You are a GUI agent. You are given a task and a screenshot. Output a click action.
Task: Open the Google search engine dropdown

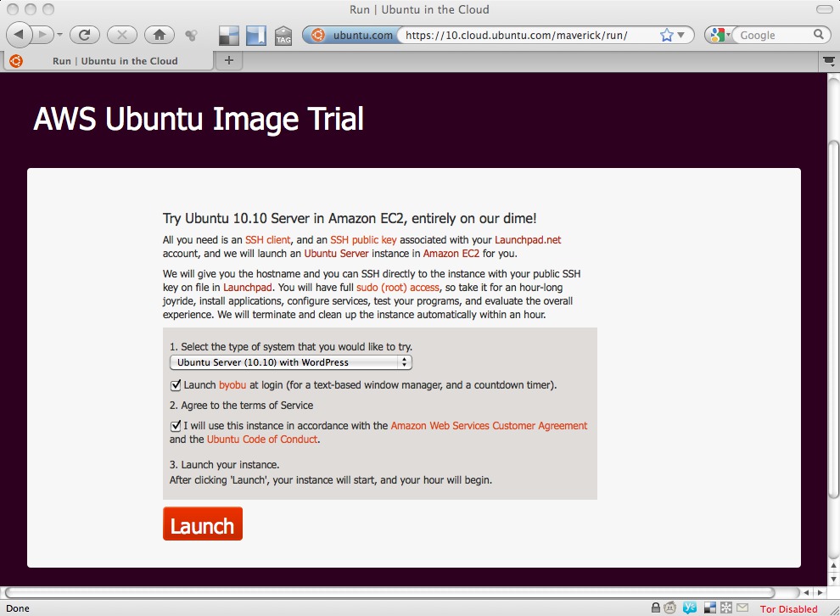pos(720,36)
